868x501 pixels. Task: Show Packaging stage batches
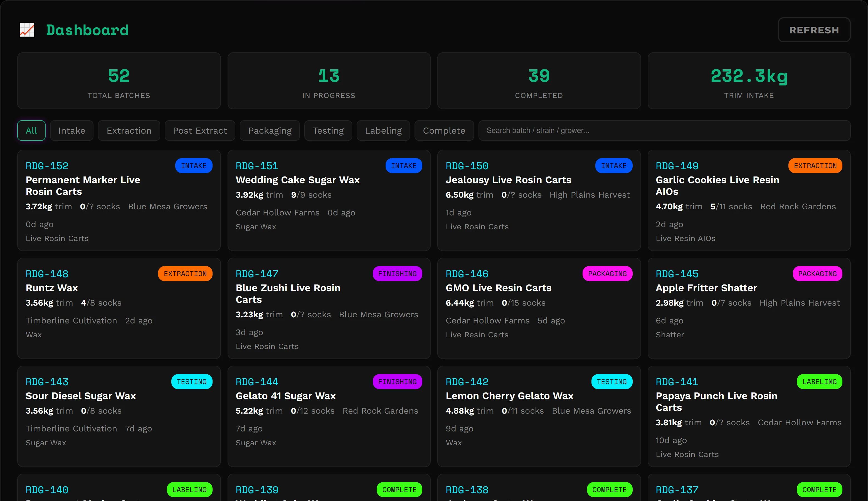pos(270,131)
